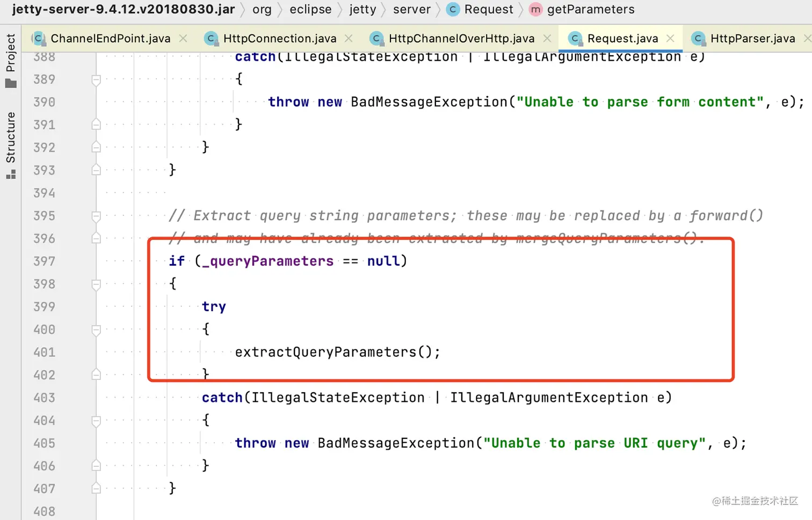This screenshot has width=812, height=520.
Task: Click the extractQueryParameters() call
Action: 337,352
